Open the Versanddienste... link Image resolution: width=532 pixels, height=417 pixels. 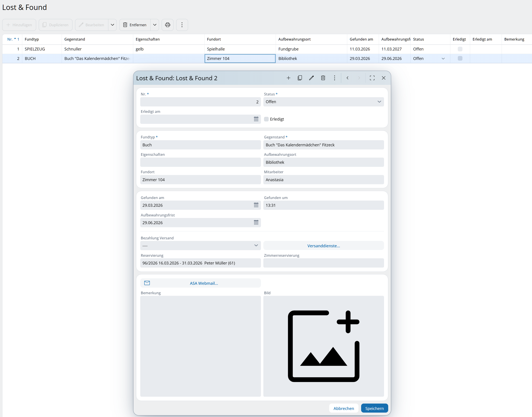click(323, 246)
